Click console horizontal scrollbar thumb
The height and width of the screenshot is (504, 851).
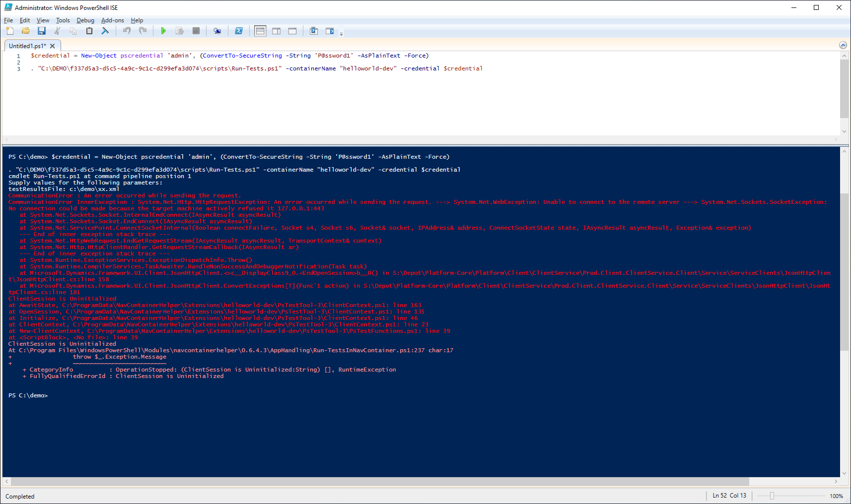[380, 482]
